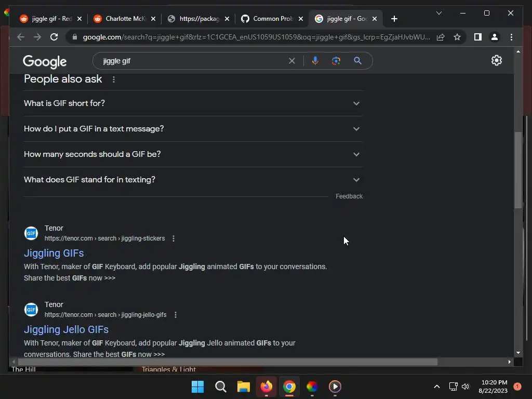Image resolution: width=532 pixels, height=399 pixels.
Task: Focus the browser address bar URL
Action: pyautogui.click(x=256, y=37)
